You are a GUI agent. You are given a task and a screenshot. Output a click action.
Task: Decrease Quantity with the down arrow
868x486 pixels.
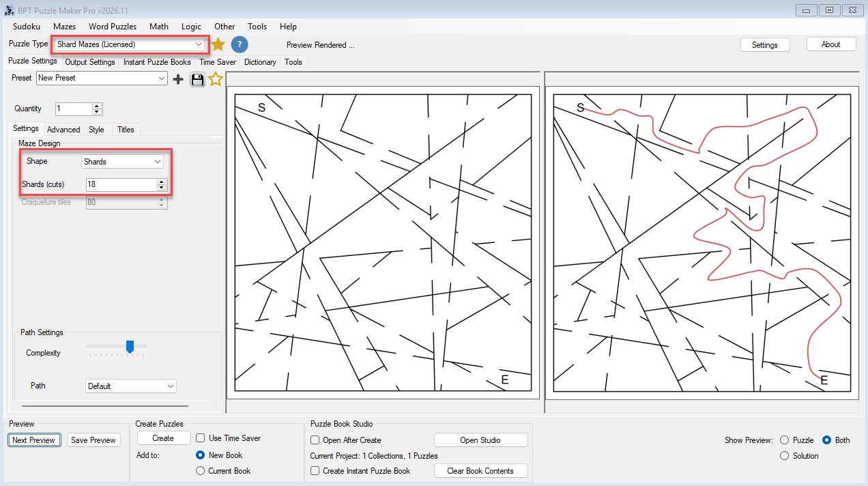tap(97, 112)
